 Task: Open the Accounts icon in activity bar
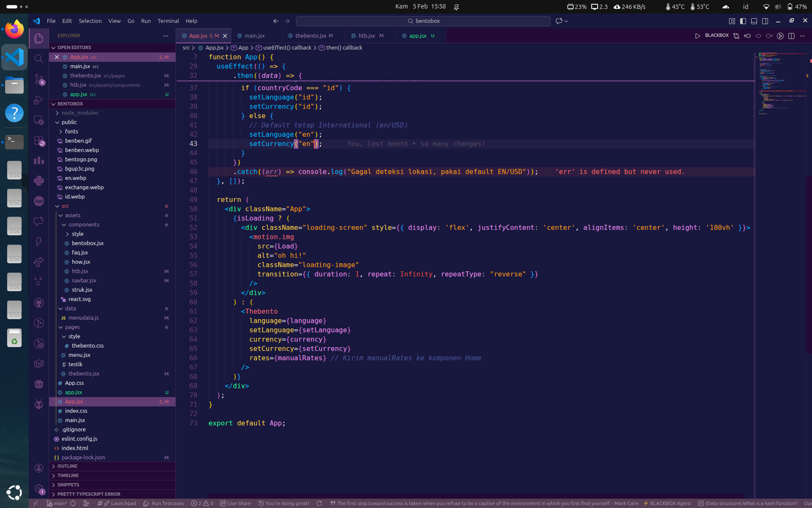38,468
